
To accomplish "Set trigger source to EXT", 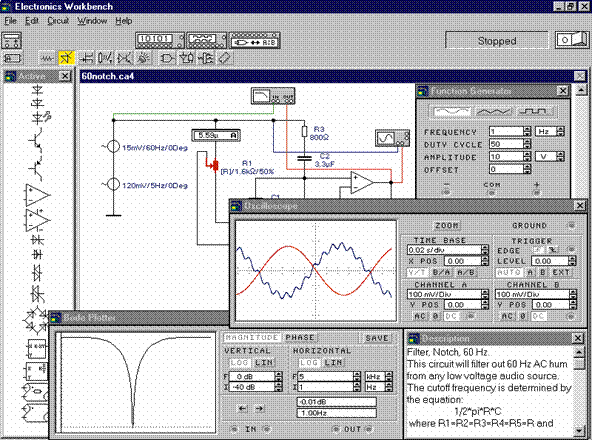I will tap(561, 272).
